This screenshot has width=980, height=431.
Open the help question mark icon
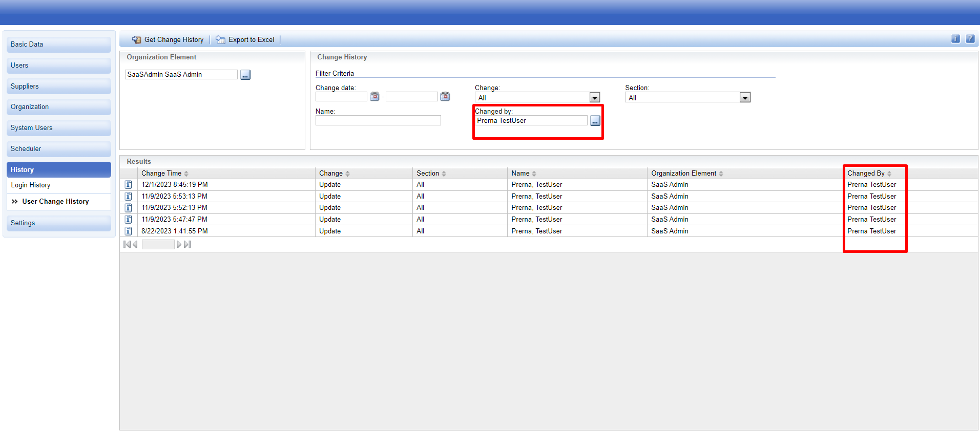[970, 39]
